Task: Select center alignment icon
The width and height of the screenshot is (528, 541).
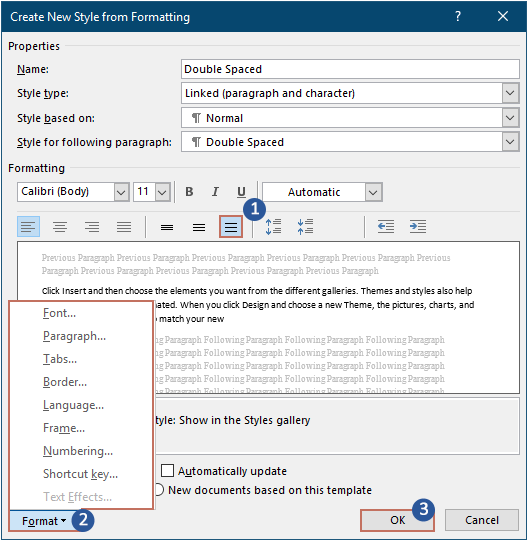Action: tap(60, 227)
